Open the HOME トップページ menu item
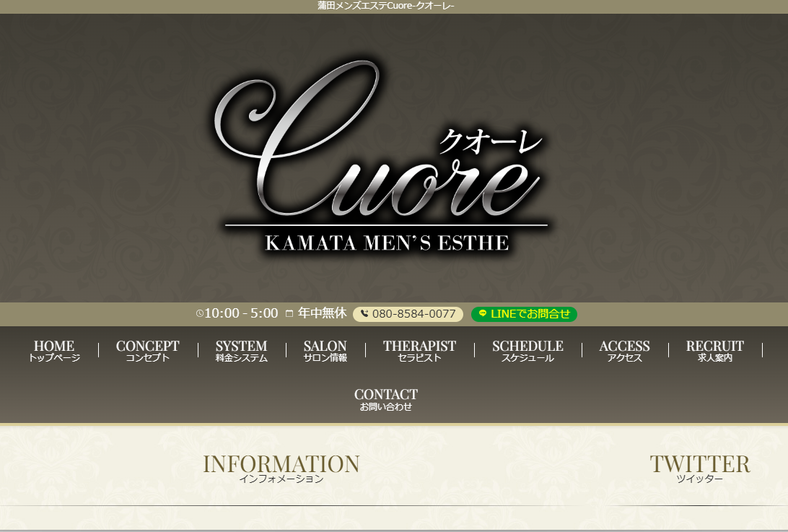This screenshot has height=532, width=788. pos(54,351)
